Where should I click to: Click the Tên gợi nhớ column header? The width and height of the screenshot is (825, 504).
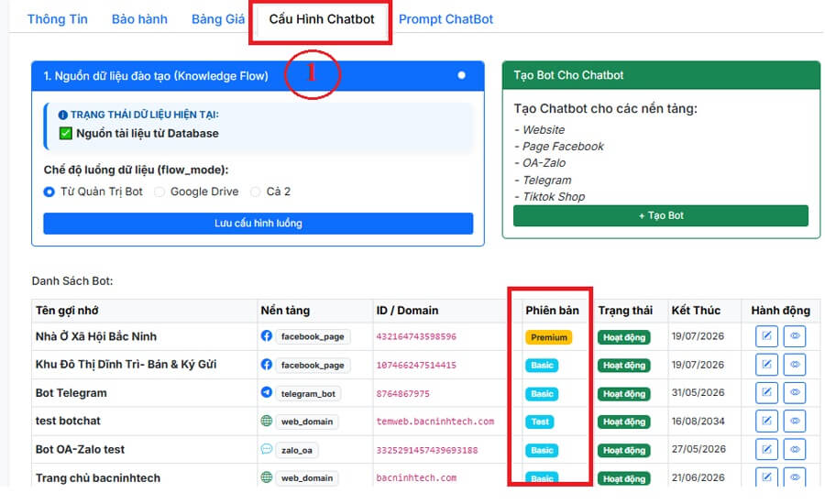click(67, 311)
